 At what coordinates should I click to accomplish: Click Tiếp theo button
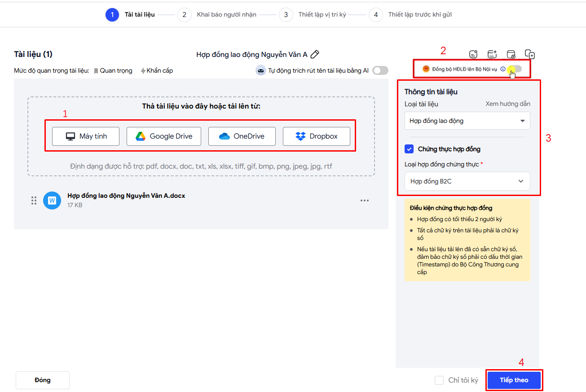[514, 380]
